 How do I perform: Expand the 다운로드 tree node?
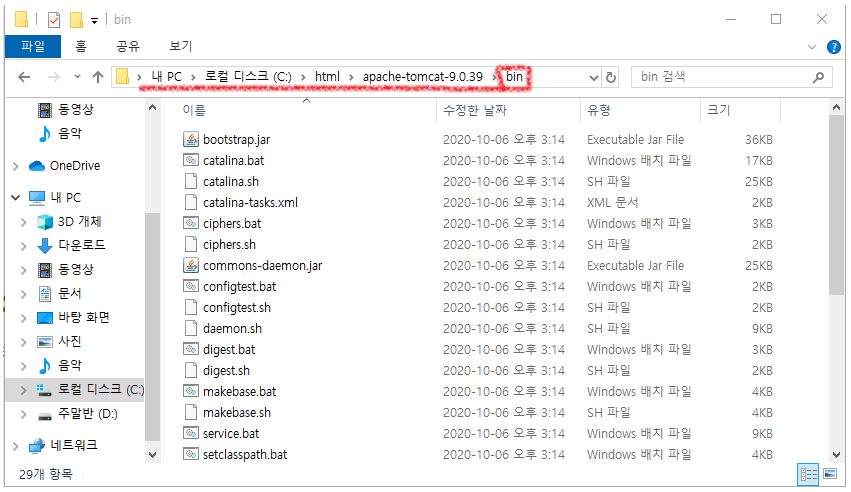[x=23, y=246]
